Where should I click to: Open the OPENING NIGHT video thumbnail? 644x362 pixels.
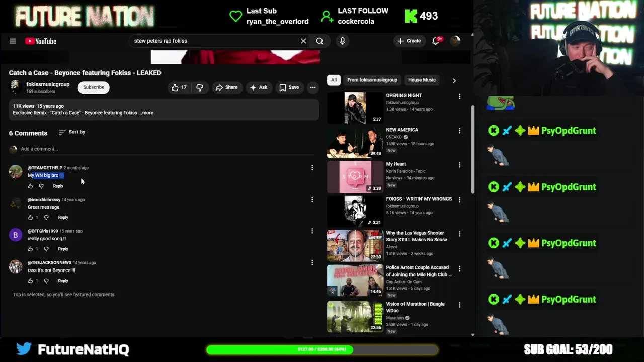click(355, 108)
